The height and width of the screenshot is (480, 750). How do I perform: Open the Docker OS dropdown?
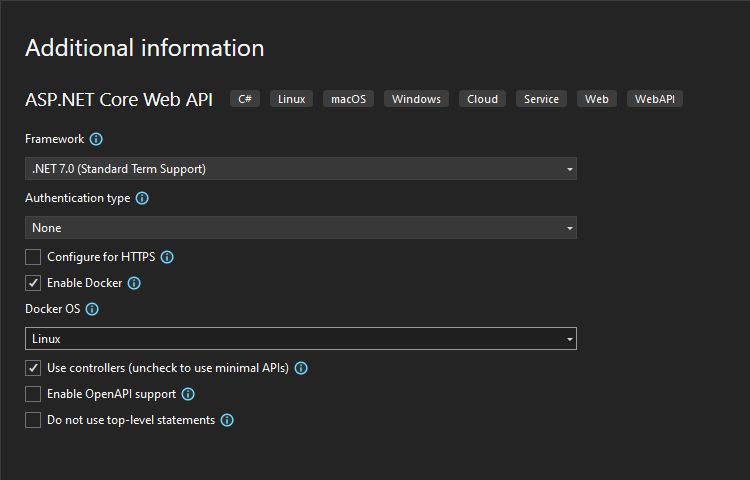(x=300, y=339)
